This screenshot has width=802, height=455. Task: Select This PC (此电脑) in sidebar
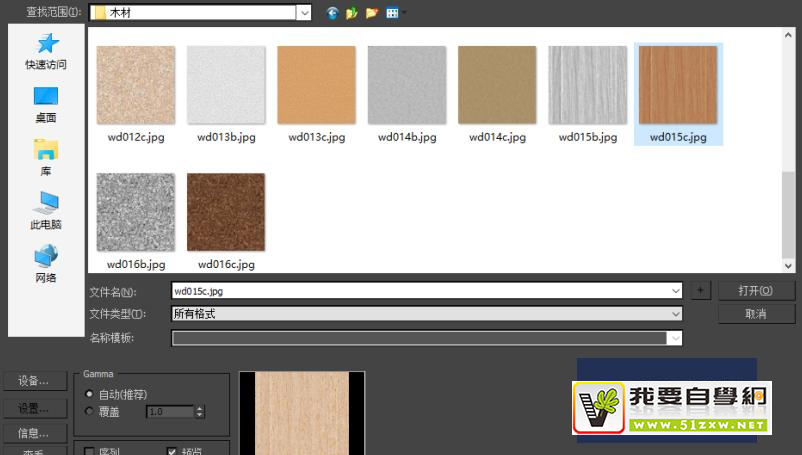point(46,211)
